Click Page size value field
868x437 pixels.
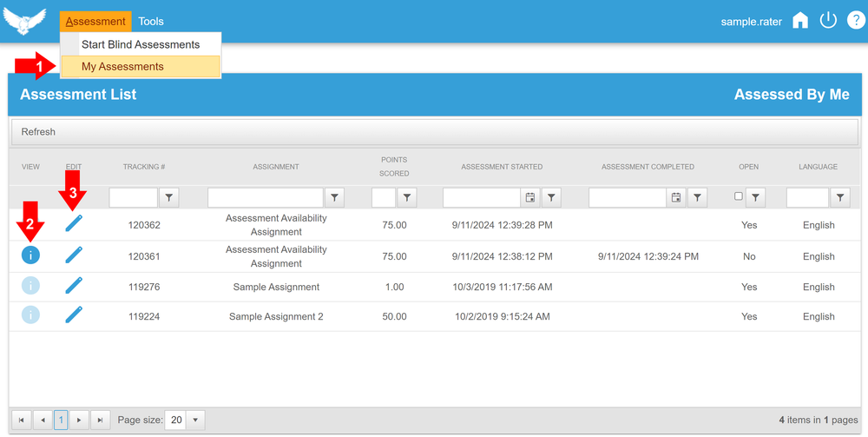pyautogui.click(x=176, y=420)
